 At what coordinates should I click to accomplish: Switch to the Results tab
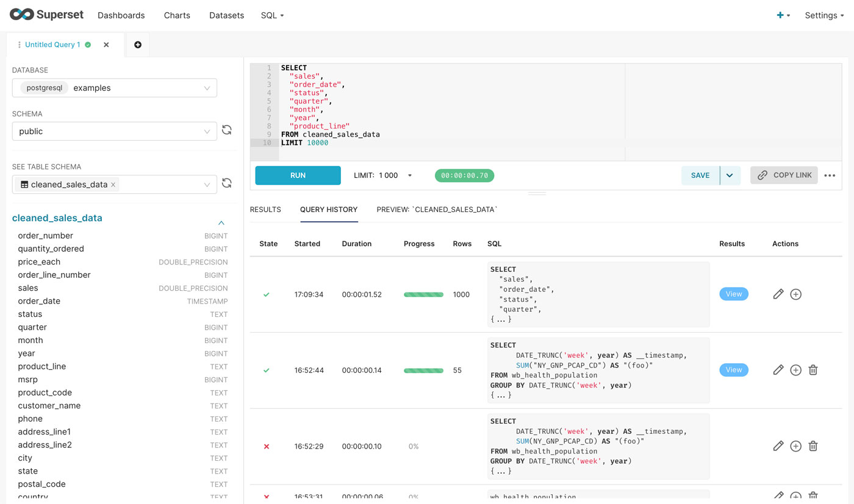click(x=265, y=210)
